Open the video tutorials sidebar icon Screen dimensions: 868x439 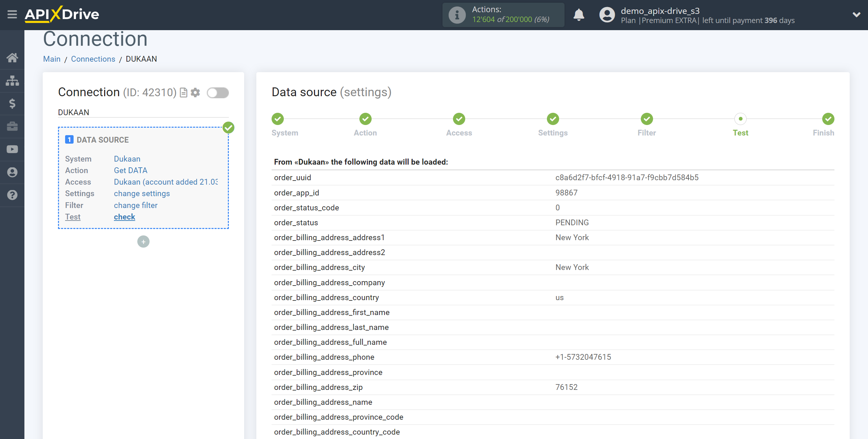[12, 149]
